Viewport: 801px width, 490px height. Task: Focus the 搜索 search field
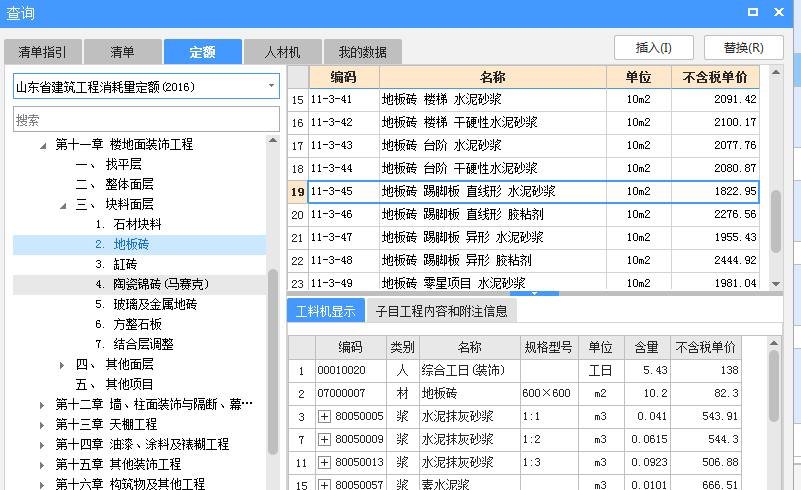pos(146,120)
